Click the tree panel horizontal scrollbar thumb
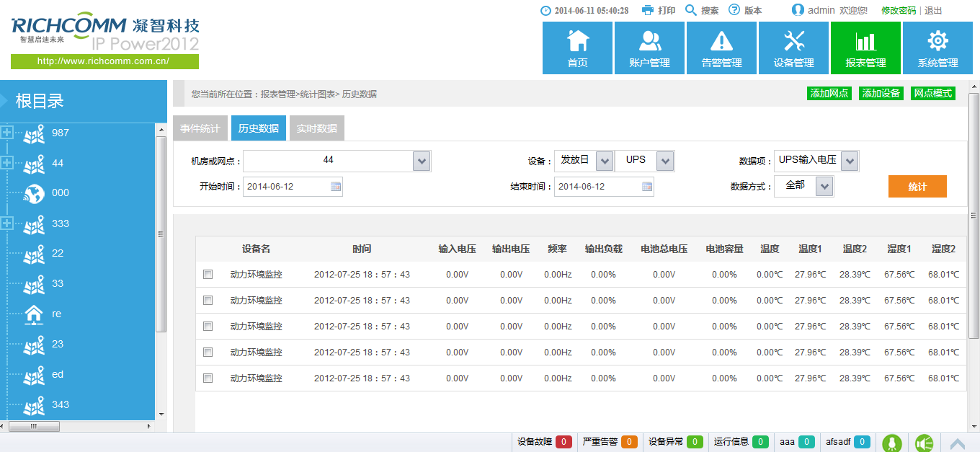980x452 pixels. (35, 427)
